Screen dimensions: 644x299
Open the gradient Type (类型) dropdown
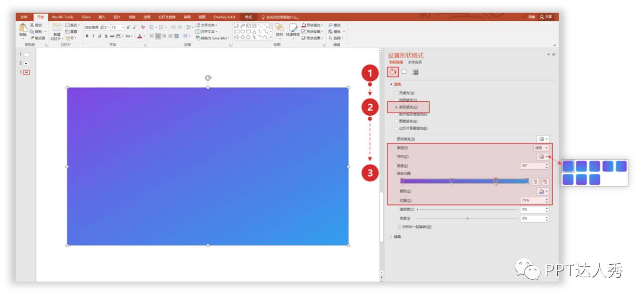pos(541,148)
